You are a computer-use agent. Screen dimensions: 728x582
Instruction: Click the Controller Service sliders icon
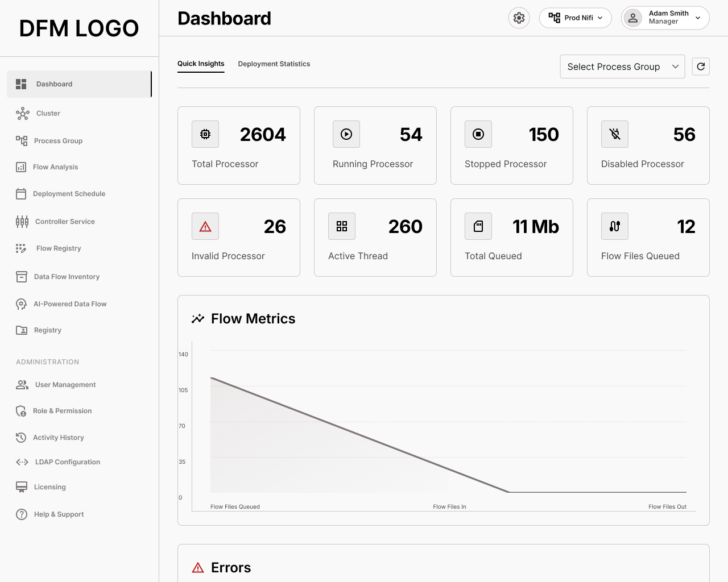22,222
